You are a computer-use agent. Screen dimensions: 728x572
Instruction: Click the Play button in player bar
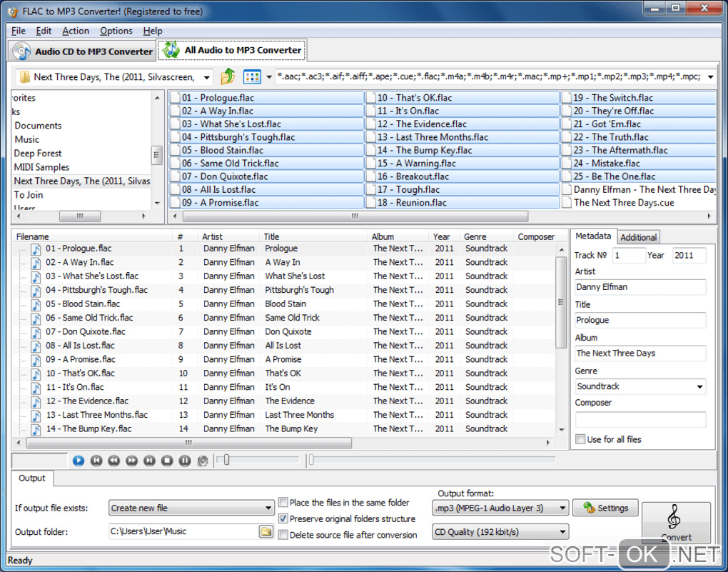tap(79, 461)
